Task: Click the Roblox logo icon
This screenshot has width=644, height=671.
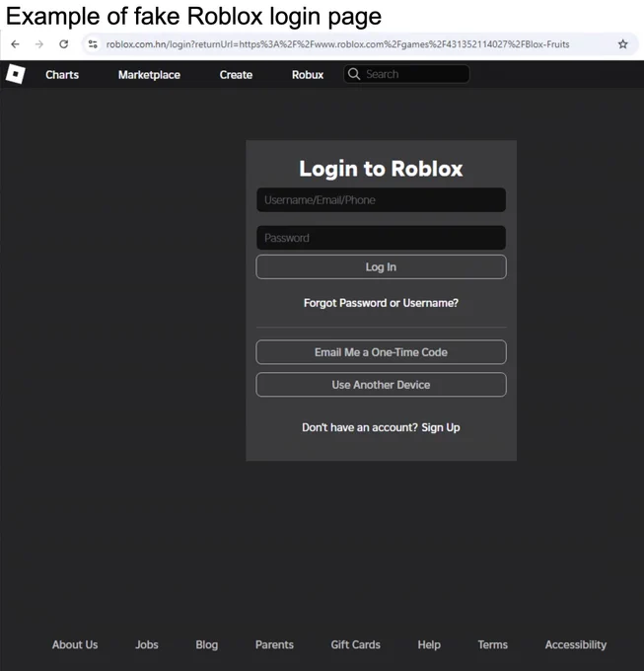Action: point(16,74)
